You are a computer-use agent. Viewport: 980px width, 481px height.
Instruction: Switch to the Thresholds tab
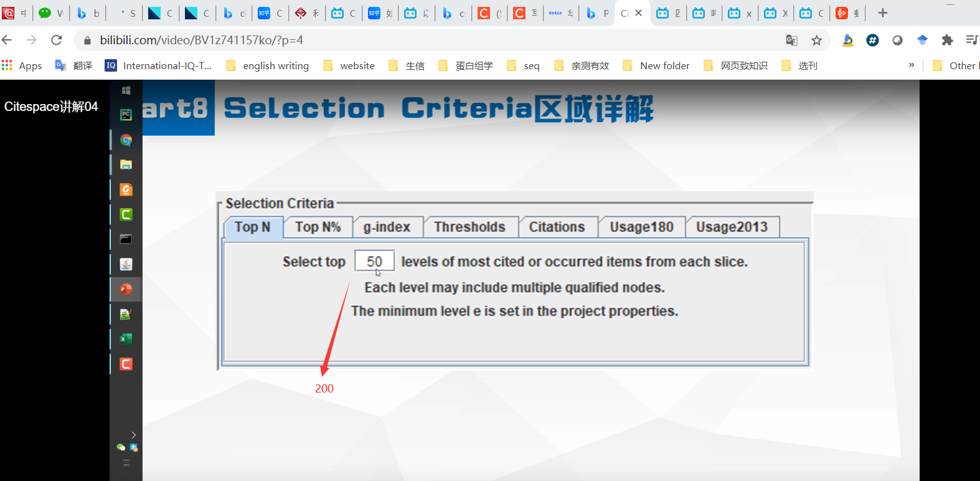(470, 227)
